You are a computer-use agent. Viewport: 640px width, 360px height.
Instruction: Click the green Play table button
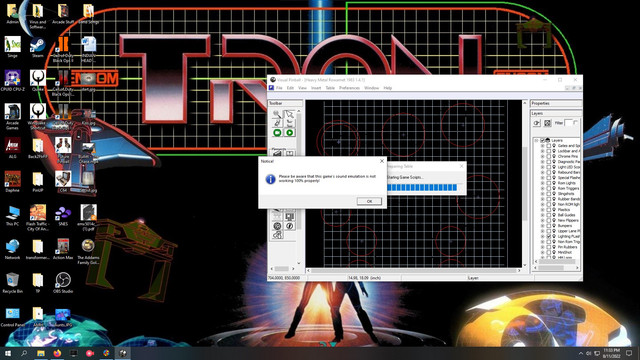tap(289, 132)
